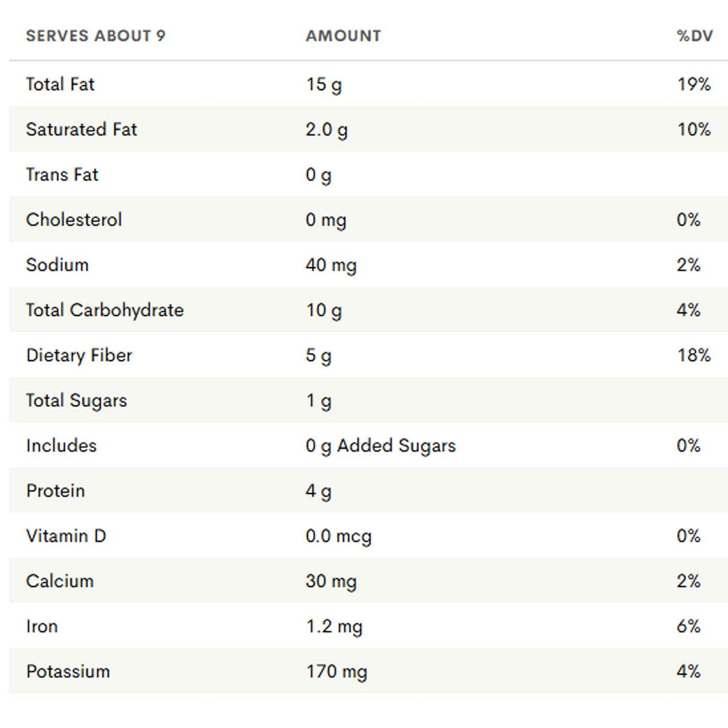Click the SERVES ABOUT 9 column header
Screen dimensions: 728x728
[x=95, y=36]
